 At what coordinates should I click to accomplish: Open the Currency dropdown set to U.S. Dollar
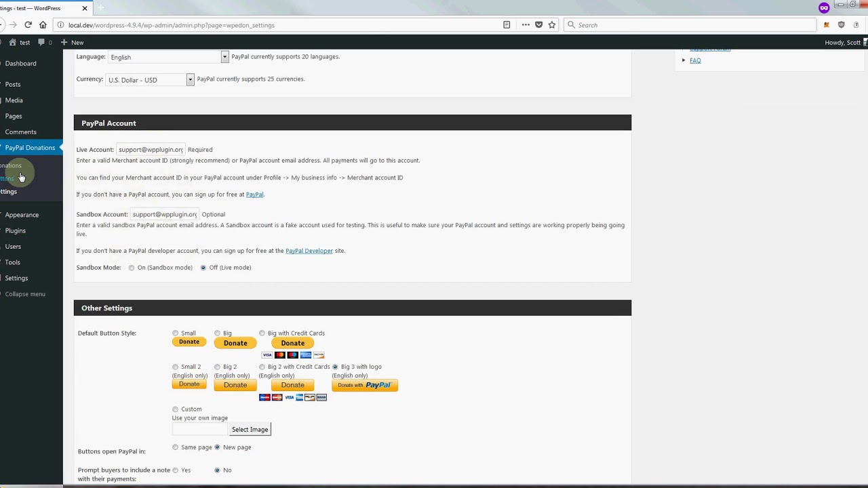[150, 79]
